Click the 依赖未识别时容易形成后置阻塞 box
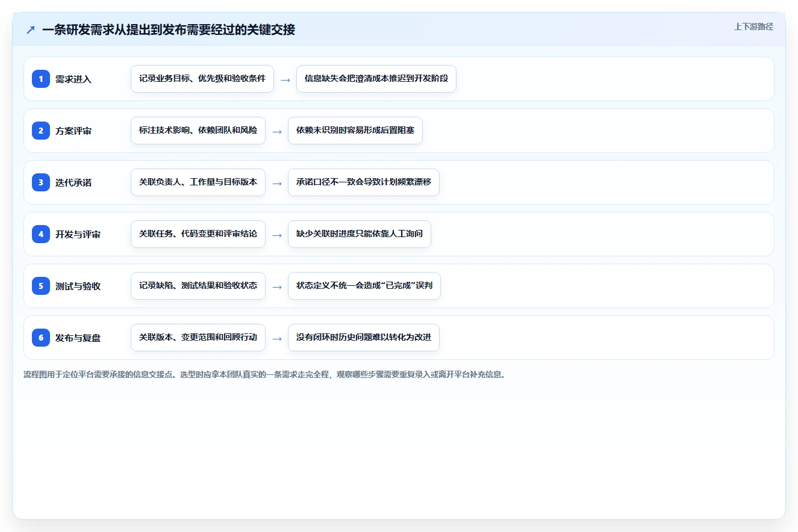This screenshot has height=532, width=798. point(355,131)
